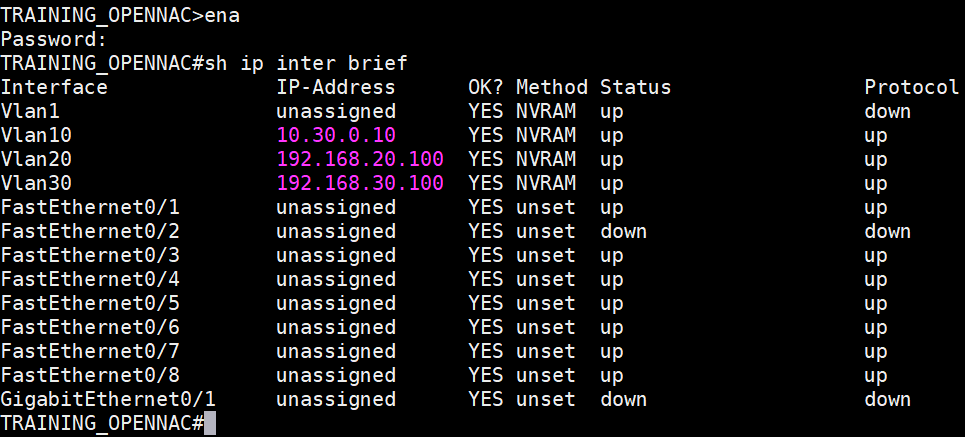Click the Method column header
This screenshot has height=437, width=965.
[552, 87]
